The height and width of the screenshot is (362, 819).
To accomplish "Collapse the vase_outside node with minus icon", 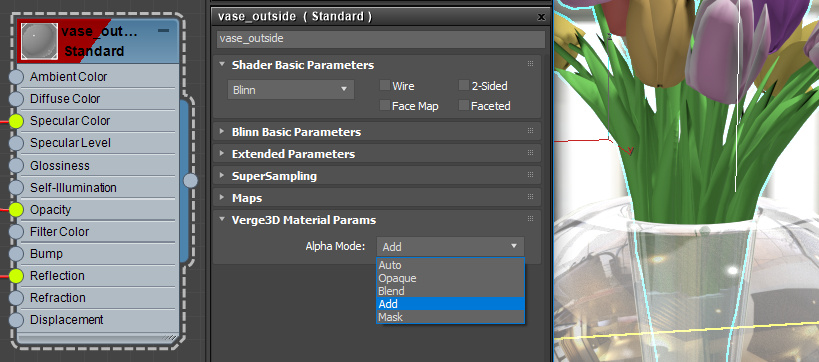I will 163,31.
